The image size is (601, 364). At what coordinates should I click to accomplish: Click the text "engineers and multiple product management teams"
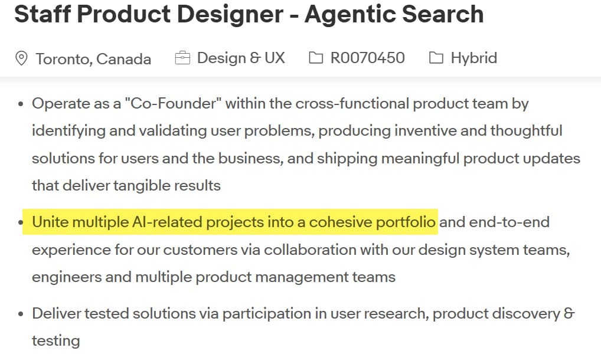click(213, 276)
